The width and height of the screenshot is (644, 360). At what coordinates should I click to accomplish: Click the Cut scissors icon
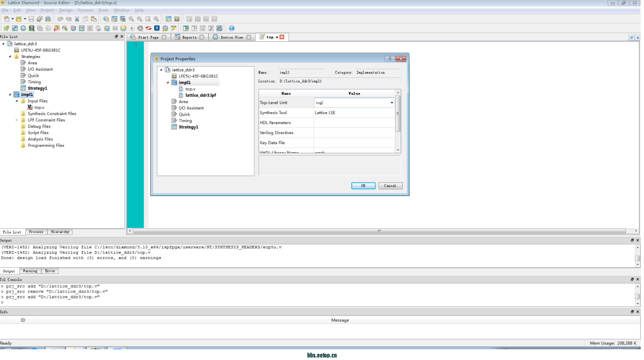tap(77, 19)
